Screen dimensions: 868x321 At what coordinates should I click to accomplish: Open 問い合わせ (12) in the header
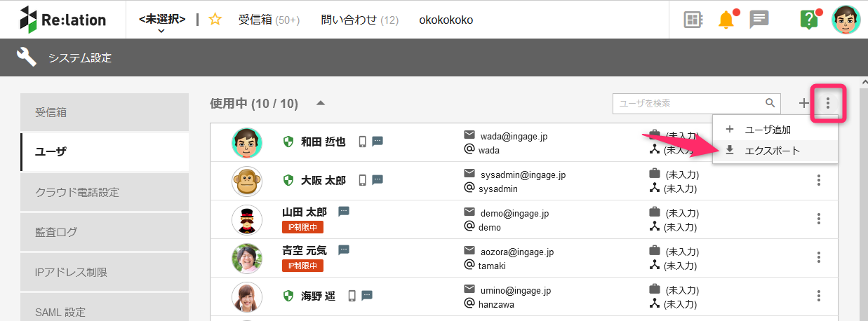(x=359, y=20)
